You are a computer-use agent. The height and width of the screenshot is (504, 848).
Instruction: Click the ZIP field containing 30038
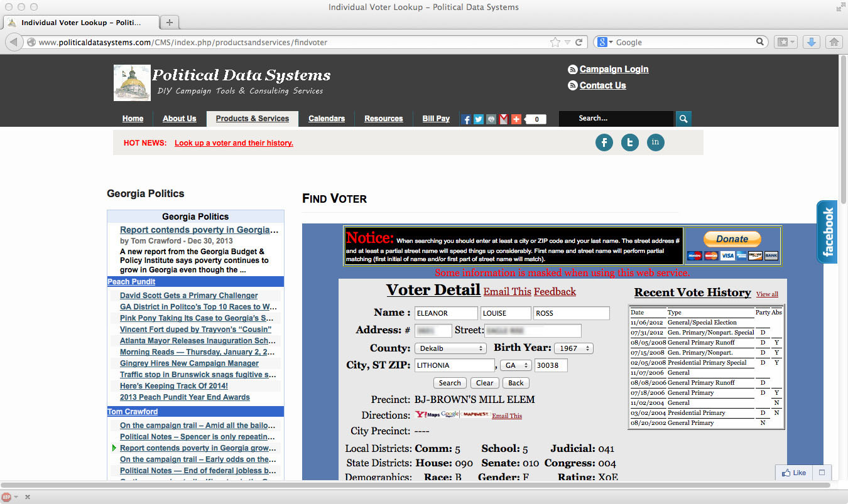pyautogui.click(x=552, y=365)
